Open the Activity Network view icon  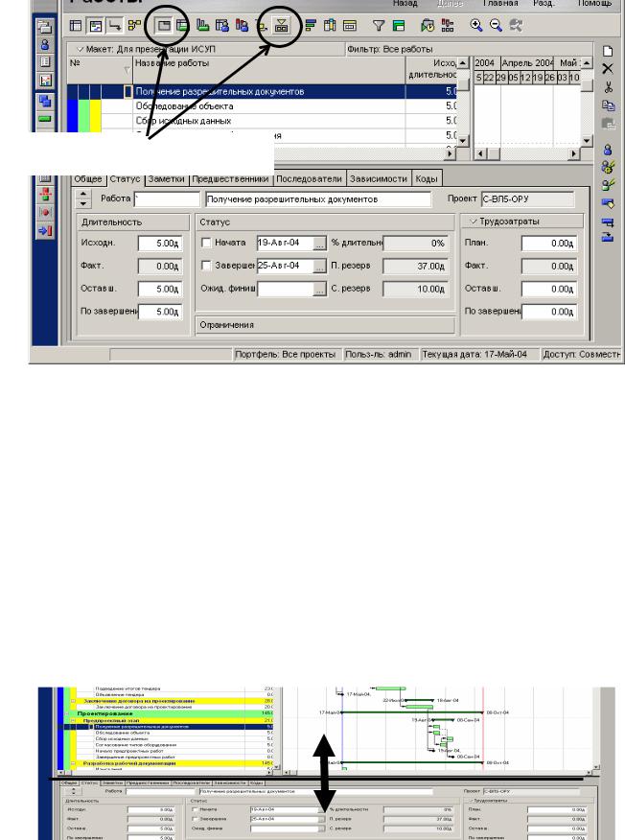[134, 26]
